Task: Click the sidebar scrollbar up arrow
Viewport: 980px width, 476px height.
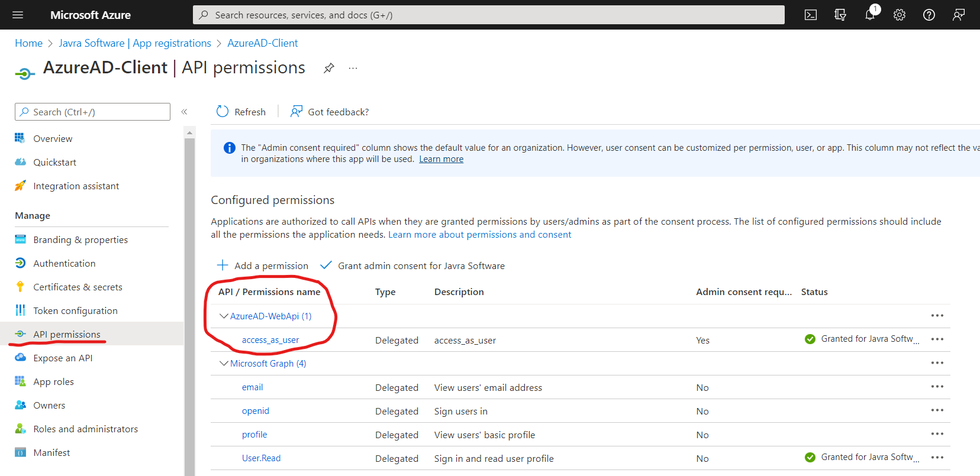Action: pos(190,133)
